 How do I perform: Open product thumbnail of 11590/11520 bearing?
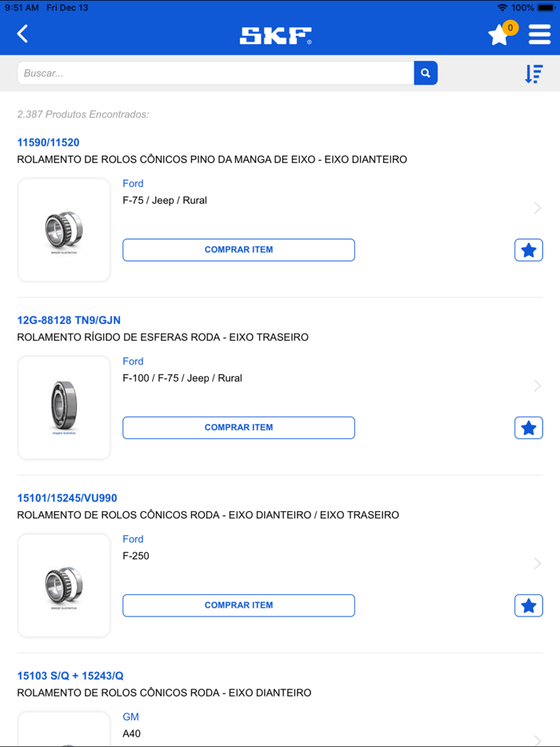tap(64, 230)
